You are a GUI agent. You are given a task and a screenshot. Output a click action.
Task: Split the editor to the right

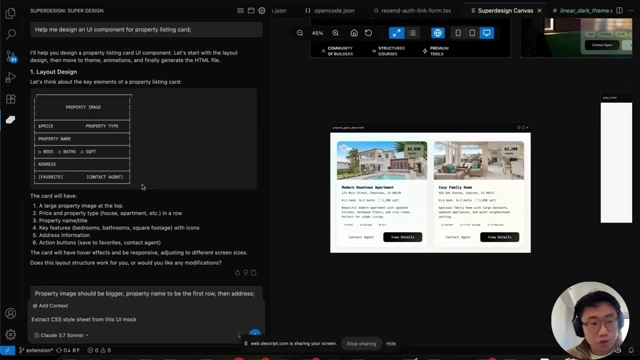point(620,11)
